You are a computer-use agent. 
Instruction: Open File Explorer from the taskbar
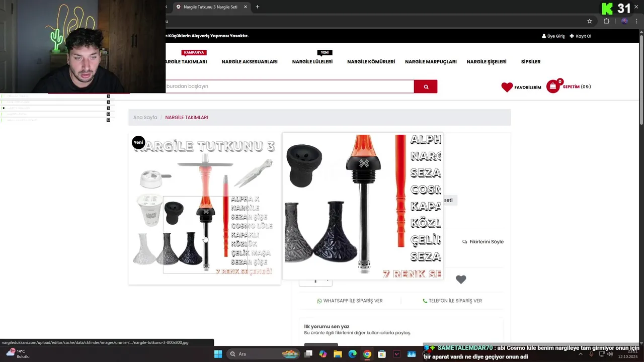(338, 354)
